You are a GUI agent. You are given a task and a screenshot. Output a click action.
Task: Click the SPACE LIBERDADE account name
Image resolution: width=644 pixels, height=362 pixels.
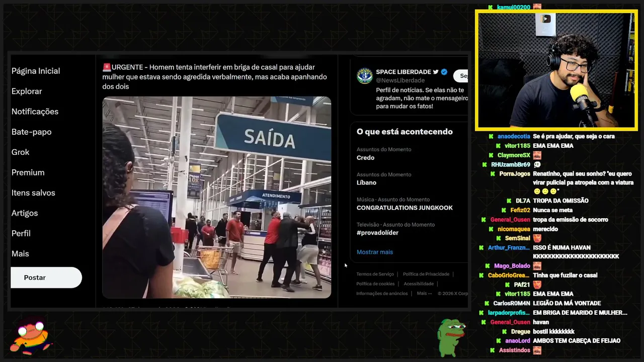pos(404,72)
